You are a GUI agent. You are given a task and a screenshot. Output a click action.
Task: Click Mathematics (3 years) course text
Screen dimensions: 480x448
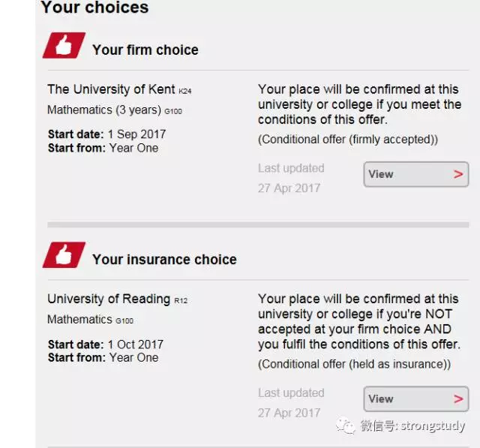tap(104, 110)
